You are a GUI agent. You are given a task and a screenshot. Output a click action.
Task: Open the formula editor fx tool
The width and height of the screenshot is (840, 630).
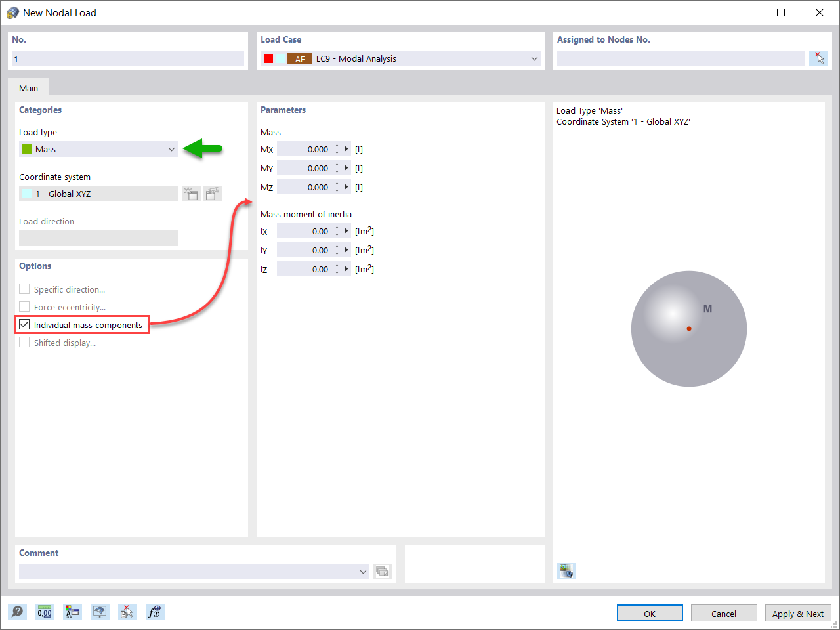click(155, 612)
